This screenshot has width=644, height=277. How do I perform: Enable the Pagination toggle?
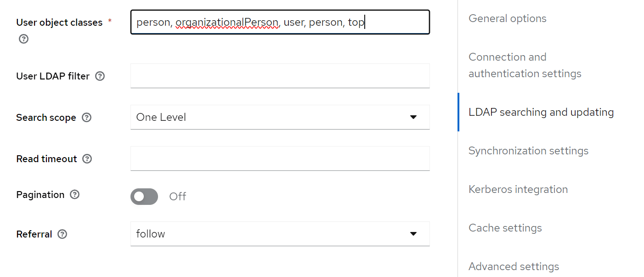click(144, 197)
